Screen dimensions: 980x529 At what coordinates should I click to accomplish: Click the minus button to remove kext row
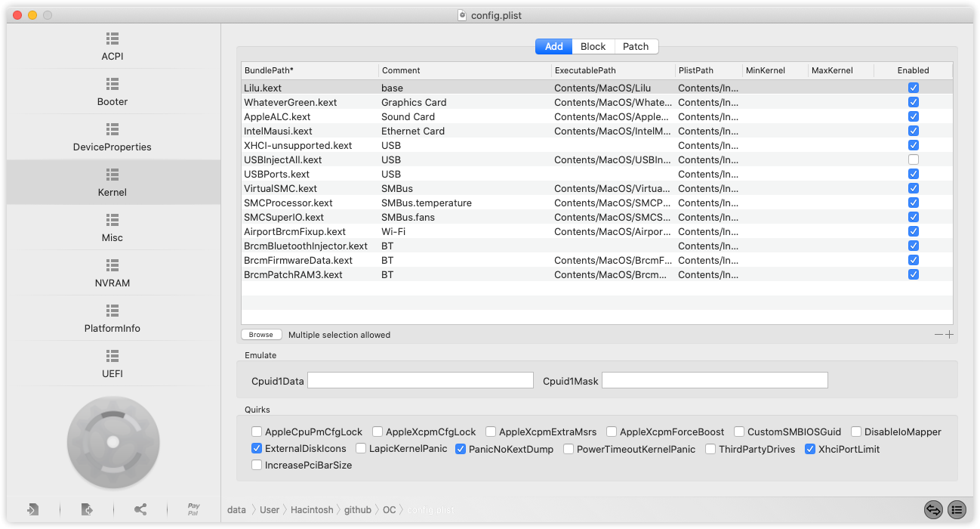coord(938,335)
